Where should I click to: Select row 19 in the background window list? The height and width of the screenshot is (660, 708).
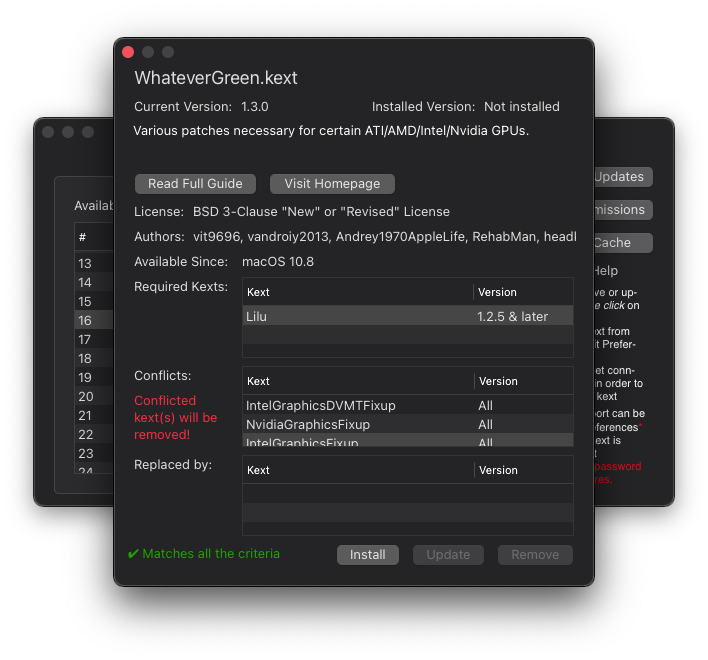coord(94,377)
